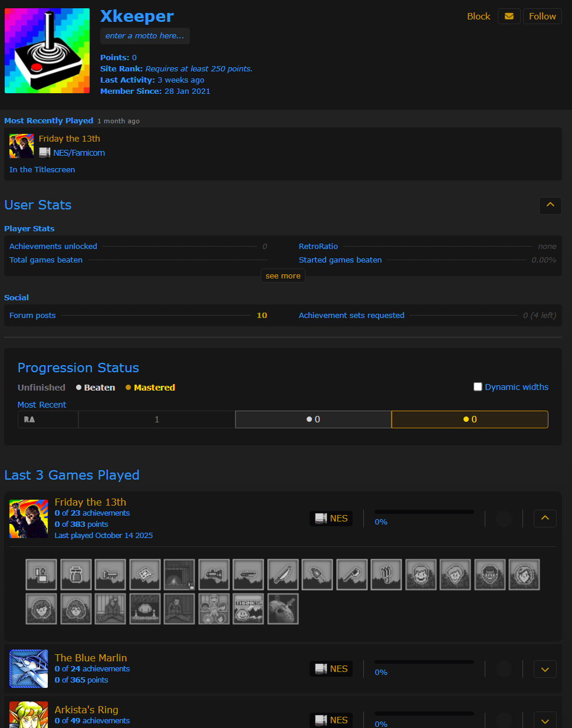Image resolution: width=572 pixels, height=728 pixels.
Task: Select the pitchfork achievement badge
Action: pos(386,575)
